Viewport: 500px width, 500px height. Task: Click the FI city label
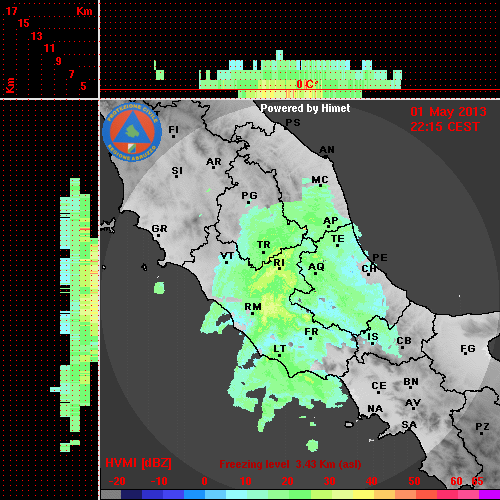click(173, 129)
